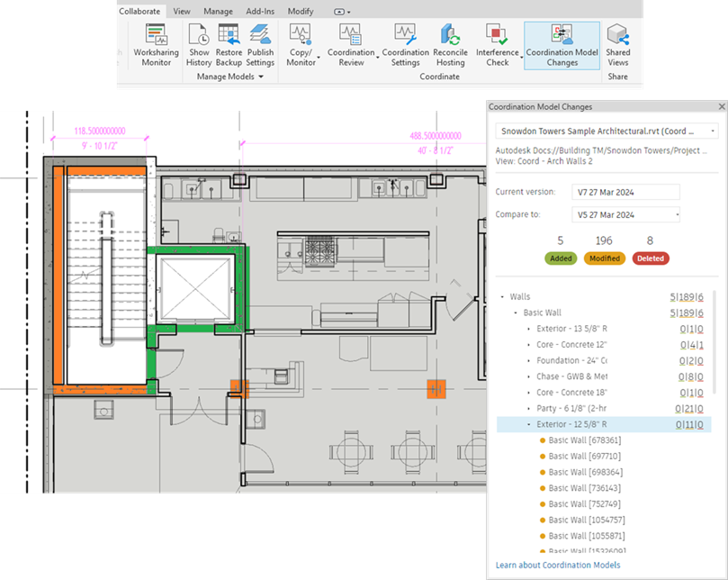Toggle the Coordination Model Changes button

point(562,46)
